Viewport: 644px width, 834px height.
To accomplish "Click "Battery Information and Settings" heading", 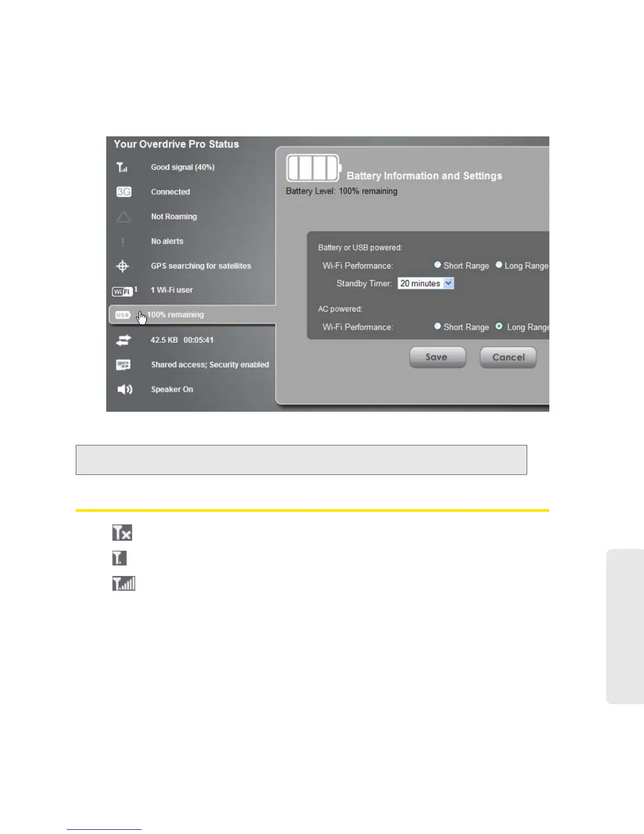I will point(424,176).
